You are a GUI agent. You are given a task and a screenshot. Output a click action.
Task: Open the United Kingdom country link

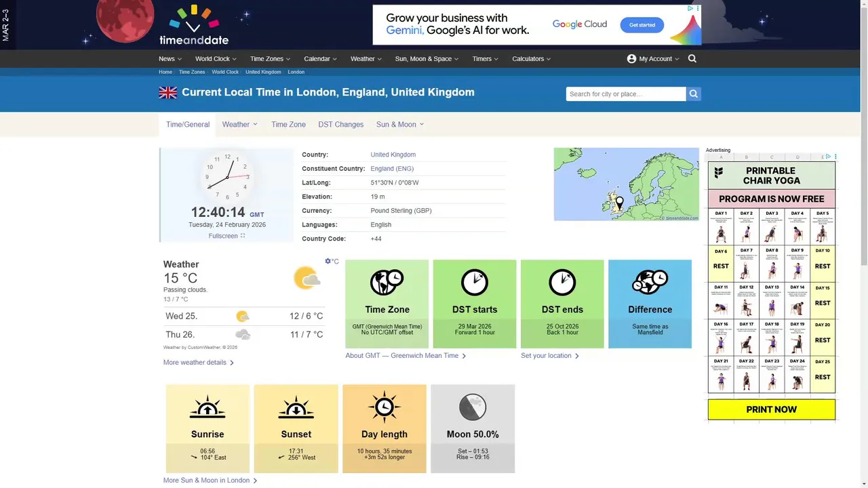click(393, 155)
